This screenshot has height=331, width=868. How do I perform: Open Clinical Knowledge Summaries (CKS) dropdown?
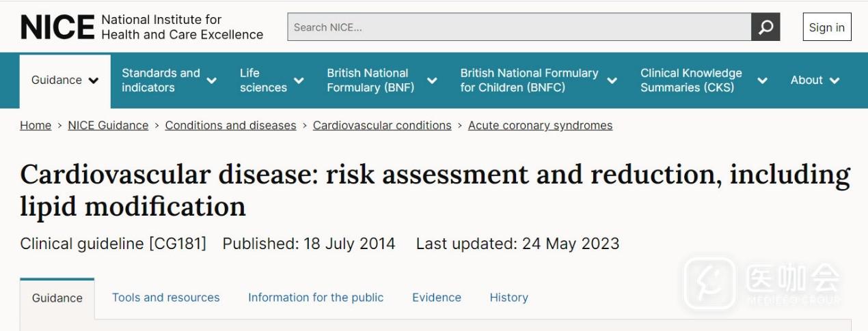(x=703, y=81)
